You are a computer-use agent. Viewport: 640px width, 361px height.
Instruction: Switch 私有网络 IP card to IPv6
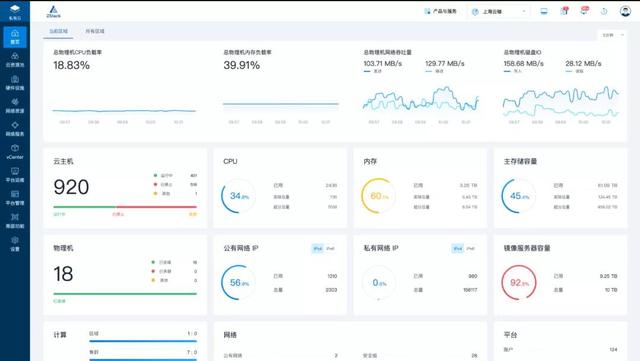click(x=470, y=248)
